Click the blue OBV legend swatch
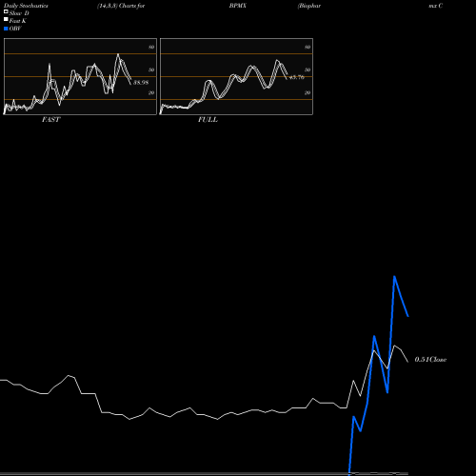476x476 pixels. coord(6,29)
